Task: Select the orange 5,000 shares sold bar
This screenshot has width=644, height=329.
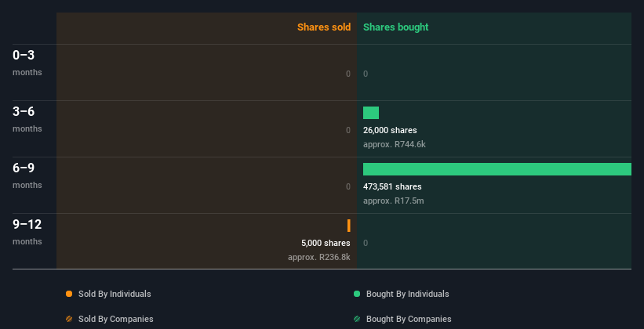Action: point(349,226)
